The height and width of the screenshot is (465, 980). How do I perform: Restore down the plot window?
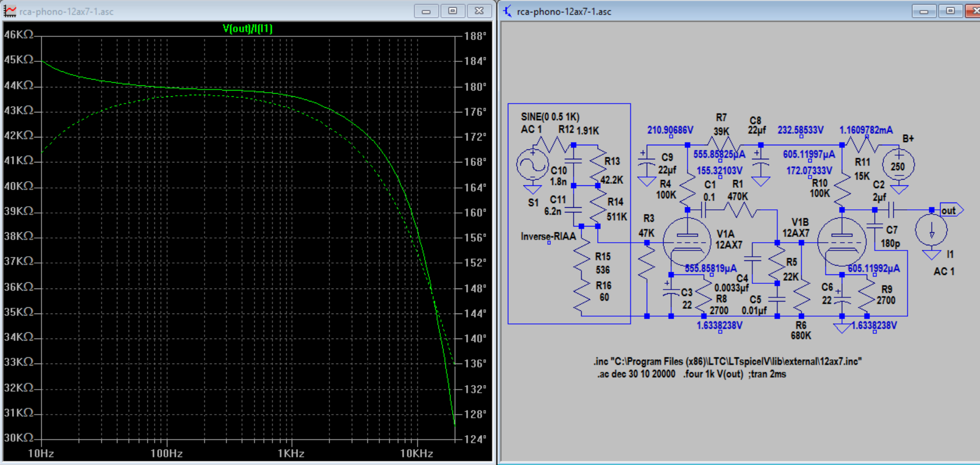coord(453,11)
